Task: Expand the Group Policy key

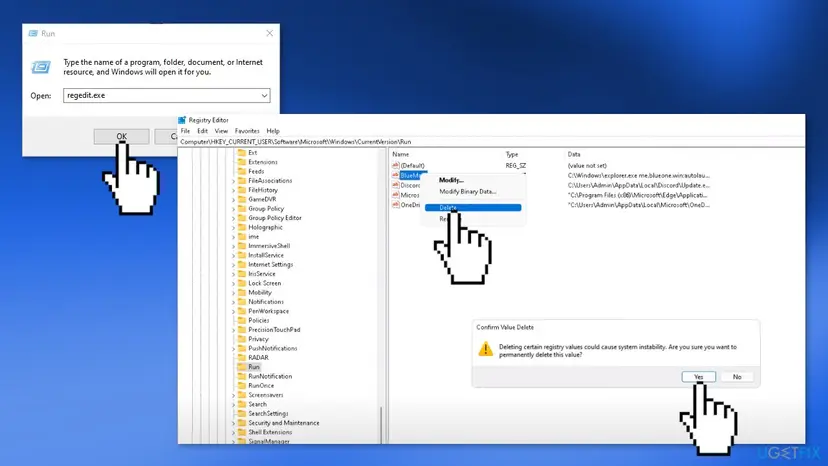Action: pyautogui.click(x=233, y=209)
